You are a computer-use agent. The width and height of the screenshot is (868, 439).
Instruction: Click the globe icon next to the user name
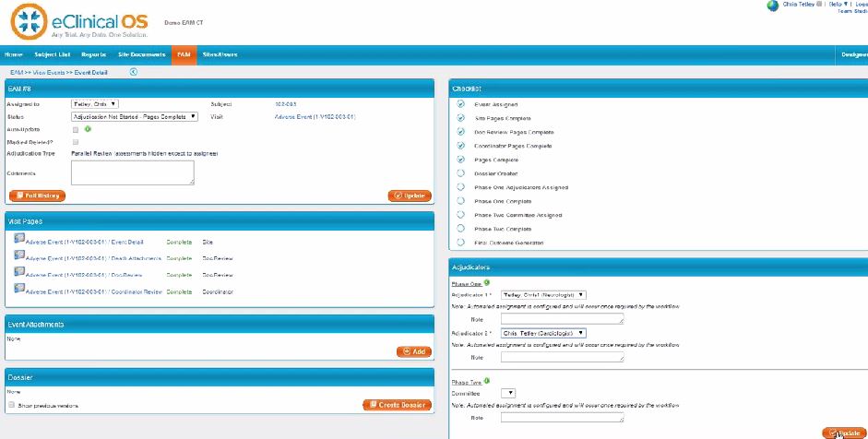click(x=773, y=5)
